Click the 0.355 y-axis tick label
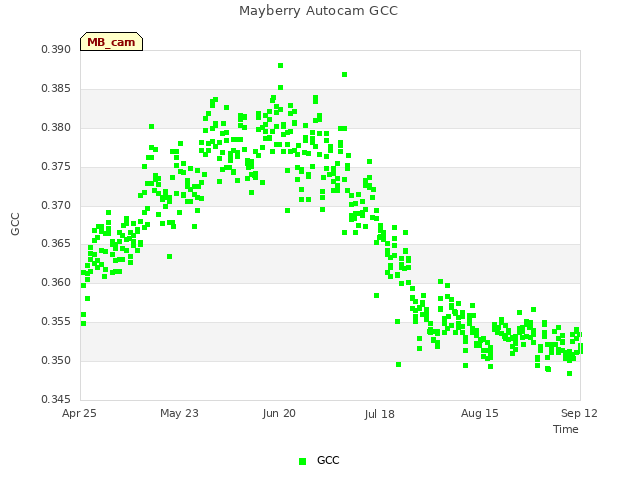The image size is (640, 480). (56, 322)
